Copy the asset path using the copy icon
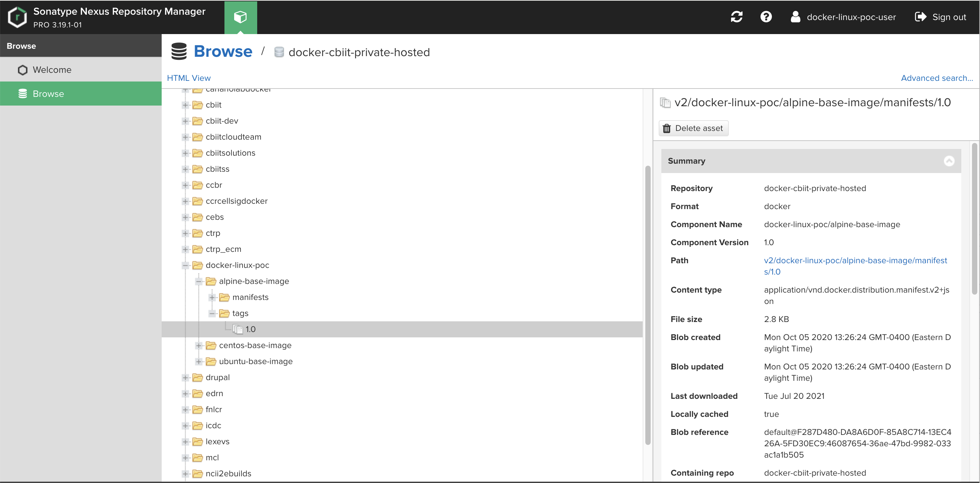This screenshot has width=980, height=483. pos(665,102)
